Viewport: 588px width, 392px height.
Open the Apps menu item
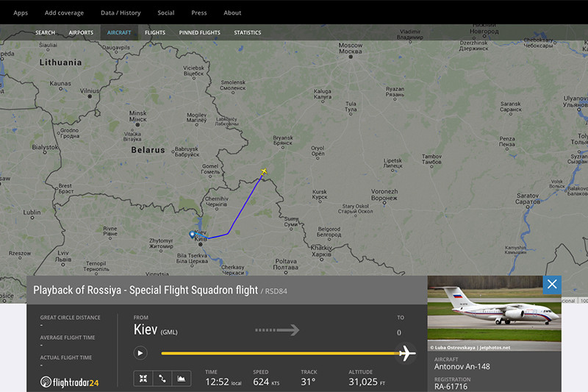tap(21, 13)
